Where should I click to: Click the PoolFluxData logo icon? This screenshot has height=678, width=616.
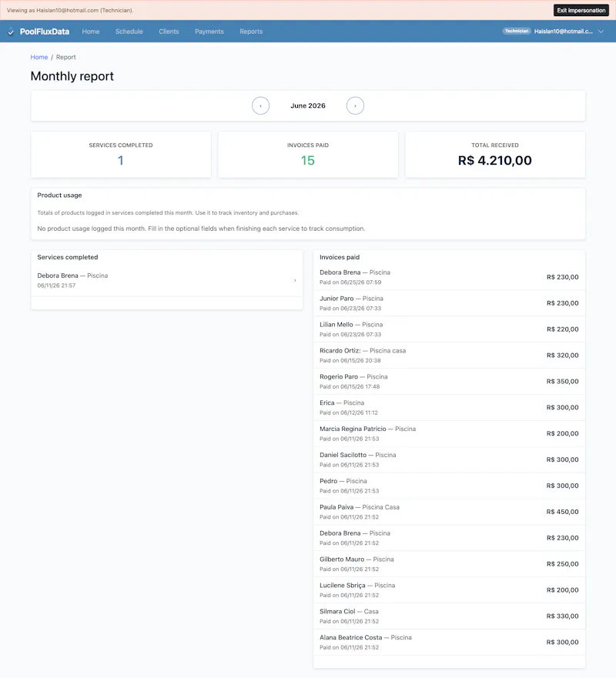tap(11, 32)
